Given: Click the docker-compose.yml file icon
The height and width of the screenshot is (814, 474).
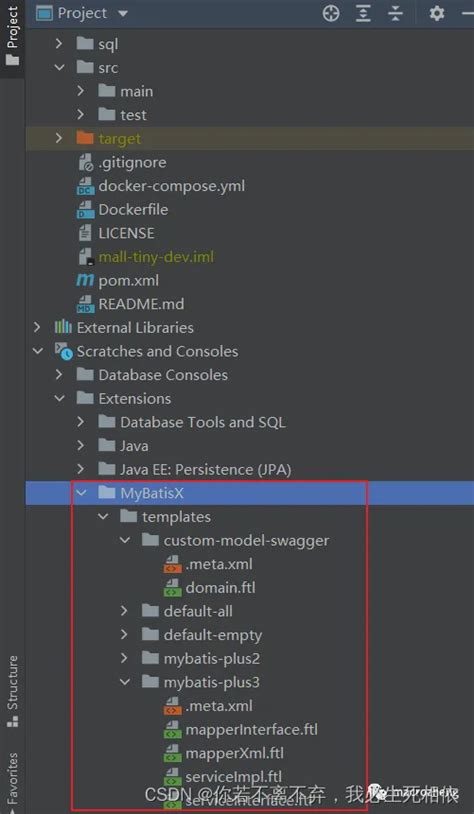Looking at the screenshot, I should tap(85, 186).
